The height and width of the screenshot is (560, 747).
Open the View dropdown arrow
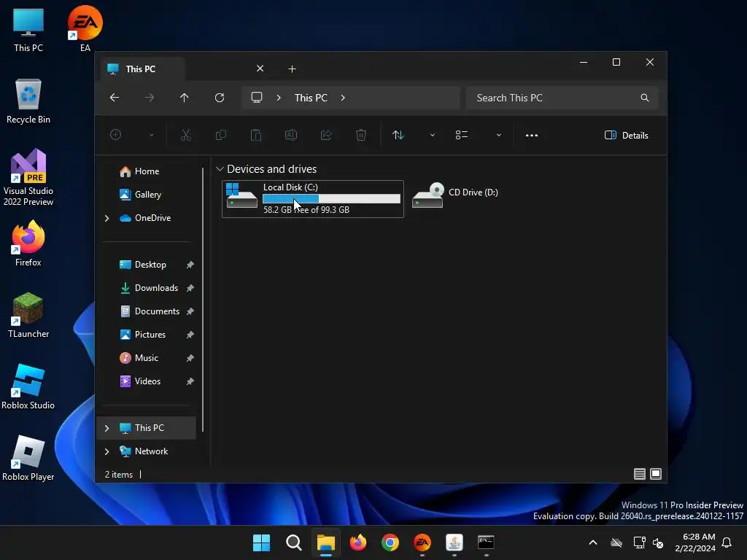pyautogui.click(x=499, y=135)
